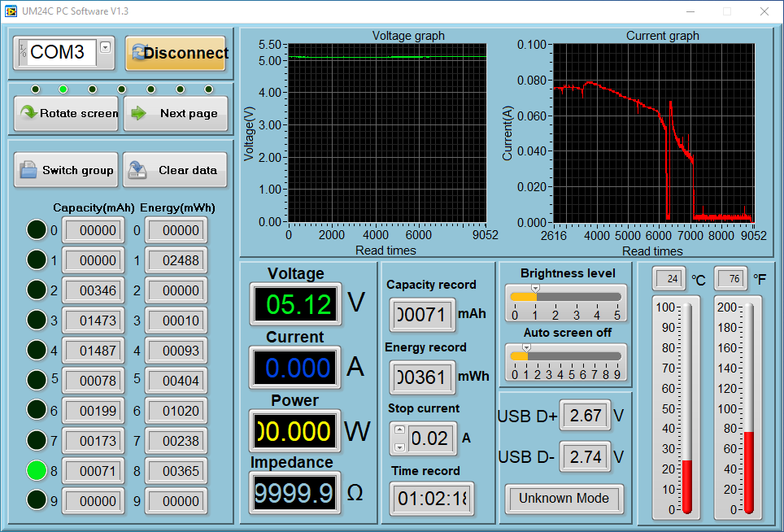The image size is (784, 532).
Task: Set Brightness level slider to 5
Action: (617, 297)
